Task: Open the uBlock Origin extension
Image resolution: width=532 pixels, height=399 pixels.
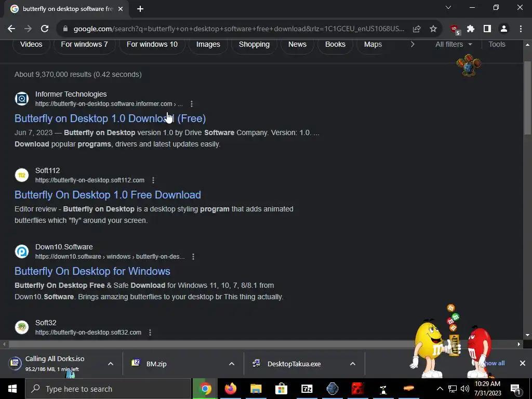Action: [455, 30]
